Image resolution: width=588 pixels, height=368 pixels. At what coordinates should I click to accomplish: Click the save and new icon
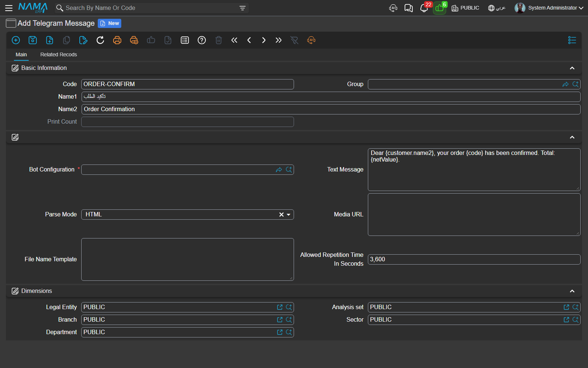[x=50, y=40]
